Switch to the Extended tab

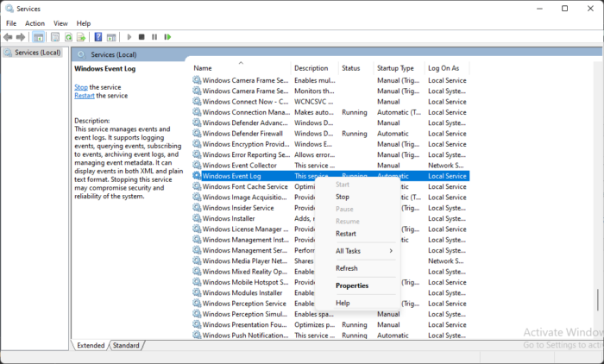pyautogui.click(x=91, y=345)
